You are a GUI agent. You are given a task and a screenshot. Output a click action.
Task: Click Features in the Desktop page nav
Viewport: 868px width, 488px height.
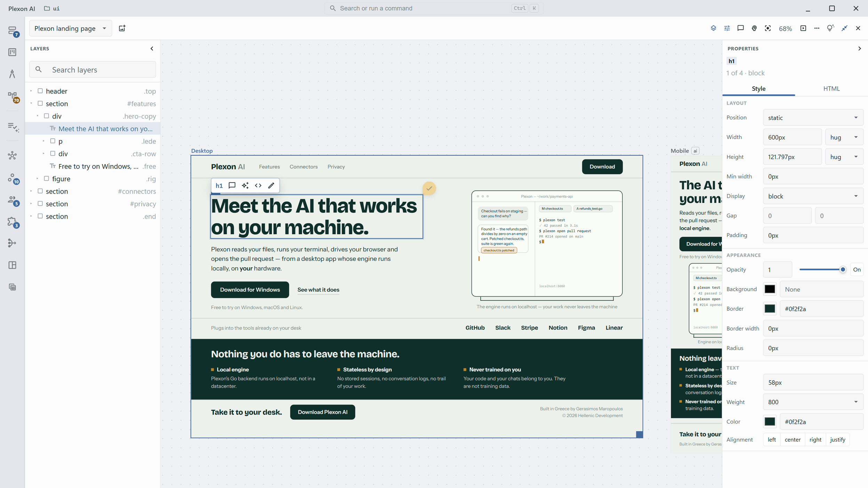[x=269, y=167]
